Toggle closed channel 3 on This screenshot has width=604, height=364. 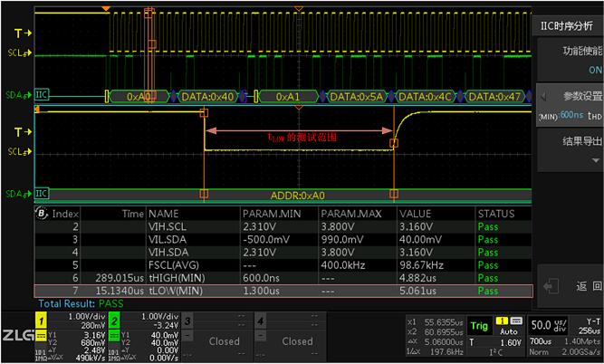(x=223, y=340)
